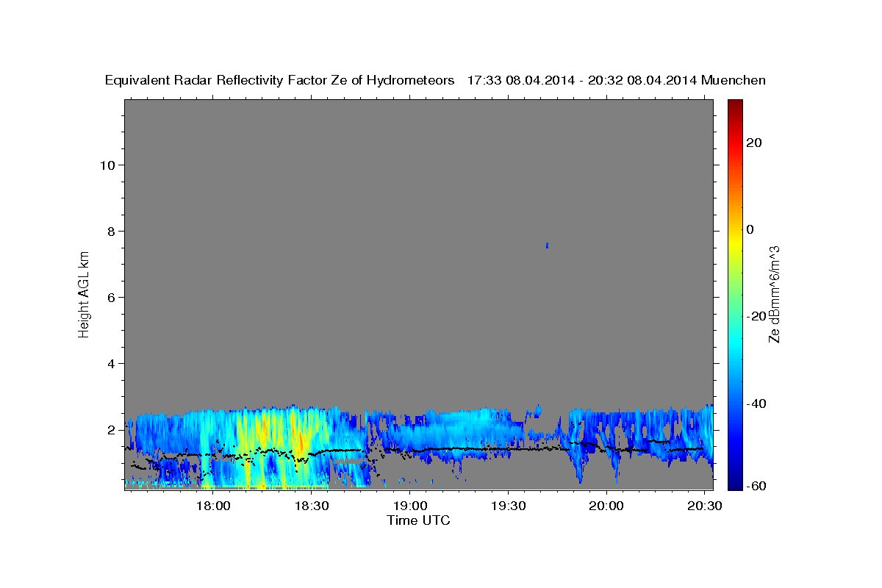Click the '20:00' time tick label

607,506
